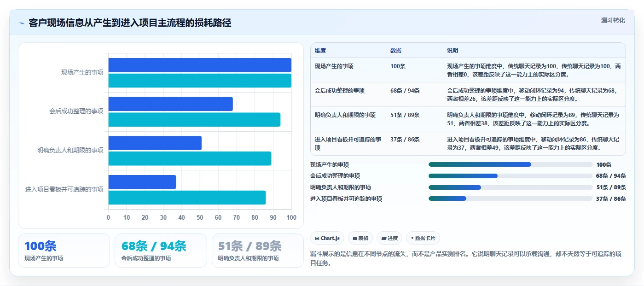Click the blue bar for 会后成功整理的事项
The image size is (644, 286).
[x=171, y=104]
